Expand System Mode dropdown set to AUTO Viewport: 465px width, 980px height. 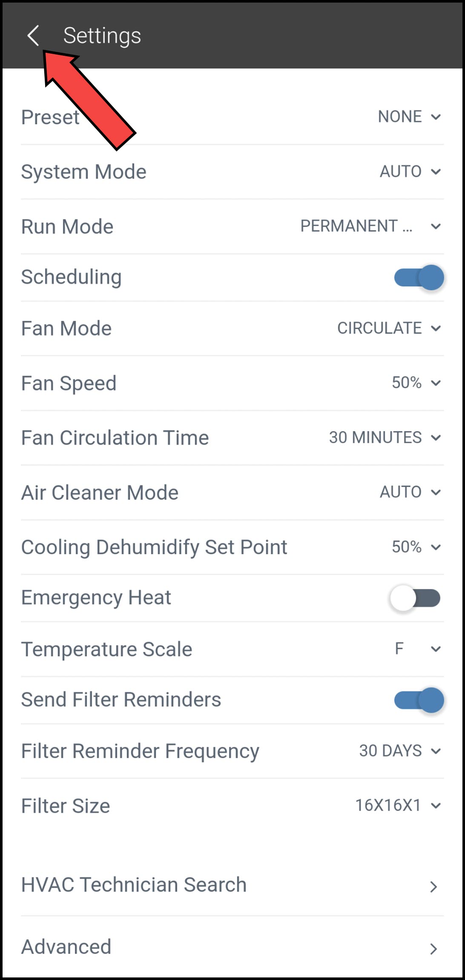tap(410, 172)
